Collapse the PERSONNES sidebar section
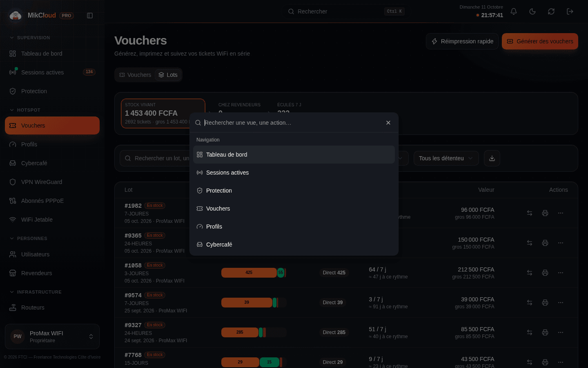The width and height of the screenshot is (588, 368). (x=28, y=238)
